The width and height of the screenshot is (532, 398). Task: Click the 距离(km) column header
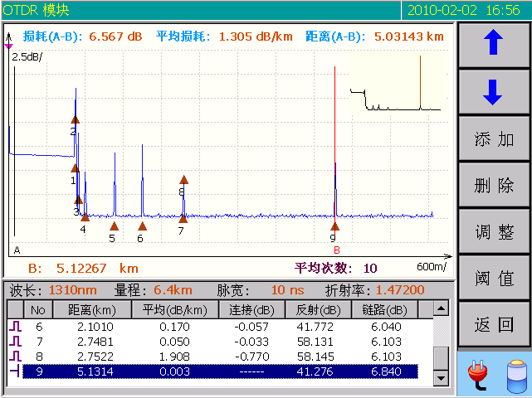[92, 310]
